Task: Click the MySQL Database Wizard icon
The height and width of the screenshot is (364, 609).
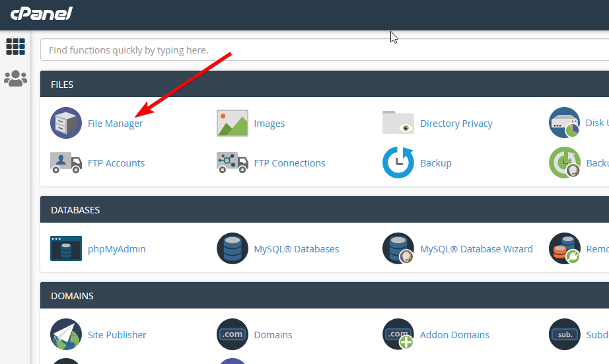Action: [398, 248]
